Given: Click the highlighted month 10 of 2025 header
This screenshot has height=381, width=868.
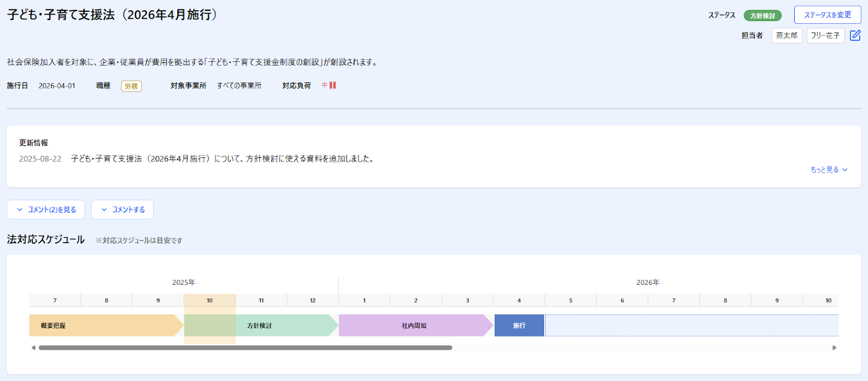Looking at the screenshot, I should click(x=210, y=300).
